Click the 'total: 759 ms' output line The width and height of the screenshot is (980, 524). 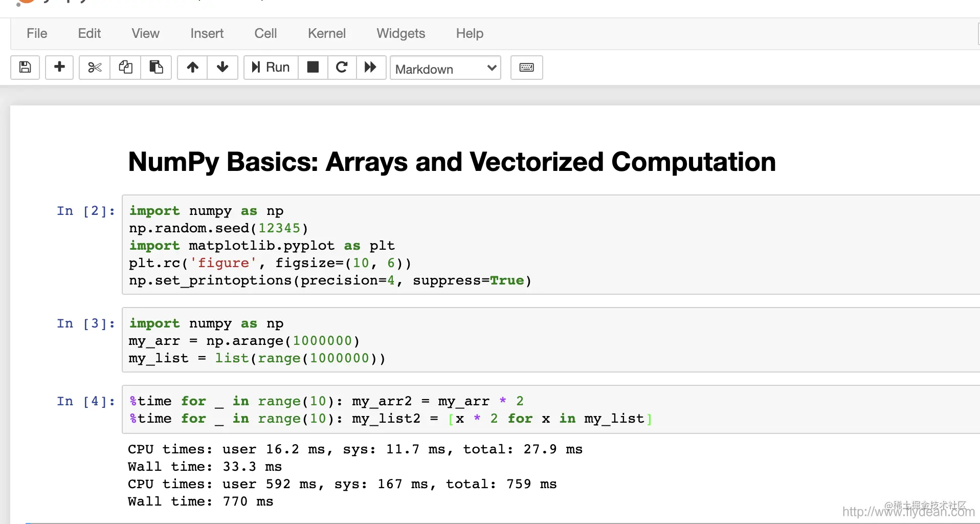tap(342, 484)
